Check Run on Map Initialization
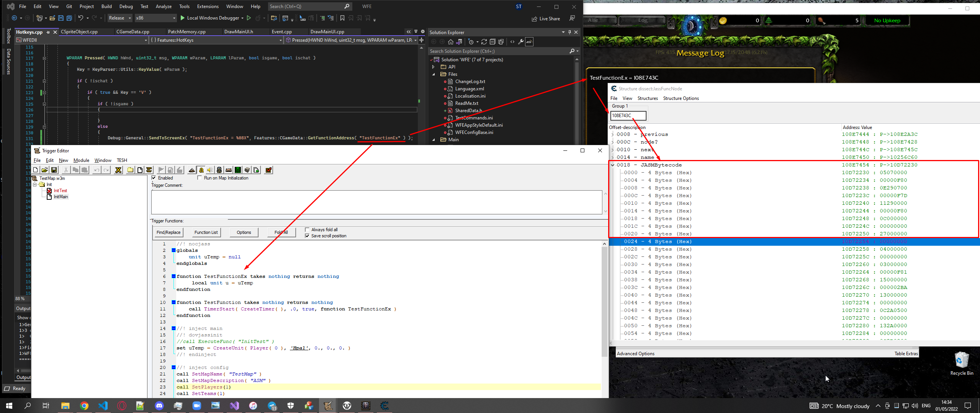980x413 pixels. 200,178
